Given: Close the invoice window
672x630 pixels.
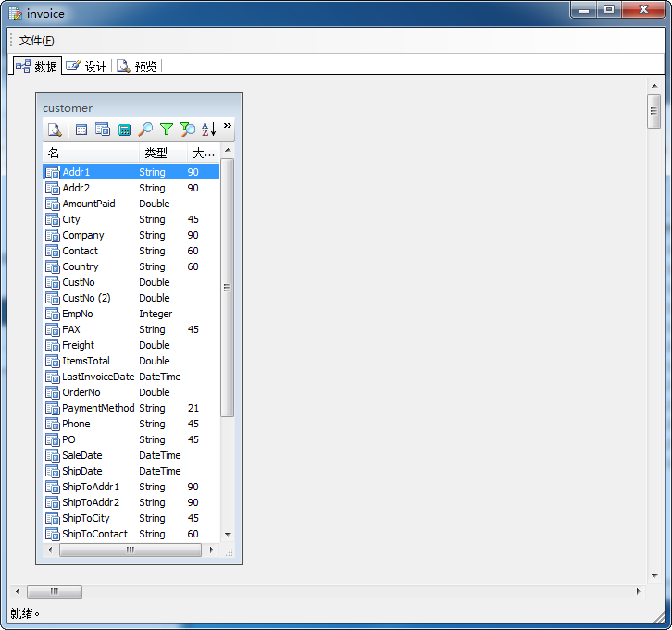Looking at the screenshot, I should [643, 9].
